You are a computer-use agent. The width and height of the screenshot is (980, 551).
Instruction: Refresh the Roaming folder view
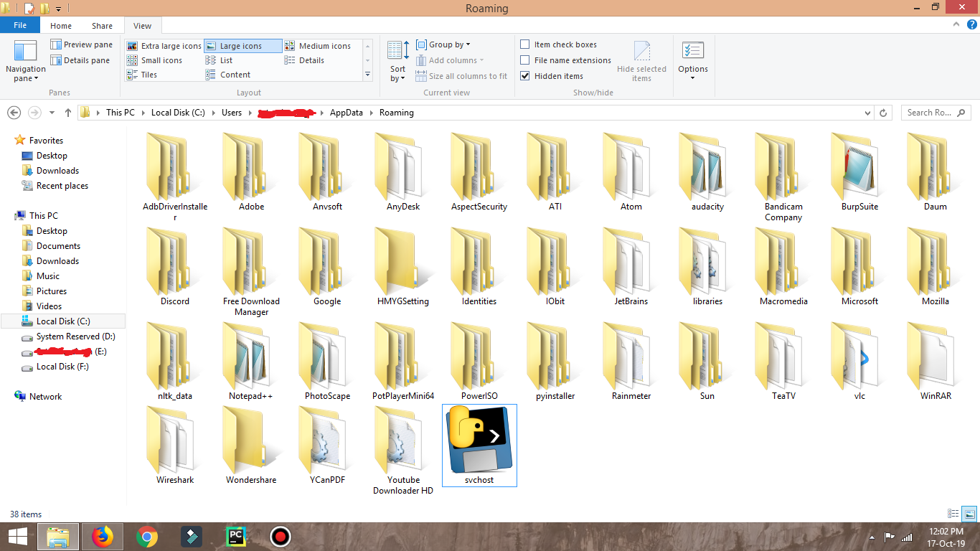pyautogui.click(x=884, y=113)
